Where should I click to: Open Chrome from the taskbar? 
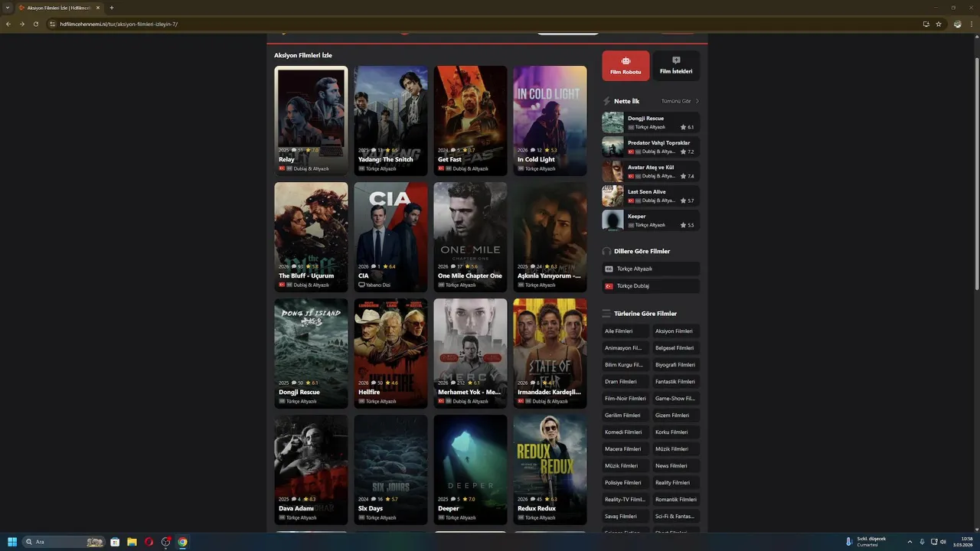click(182, 542)
